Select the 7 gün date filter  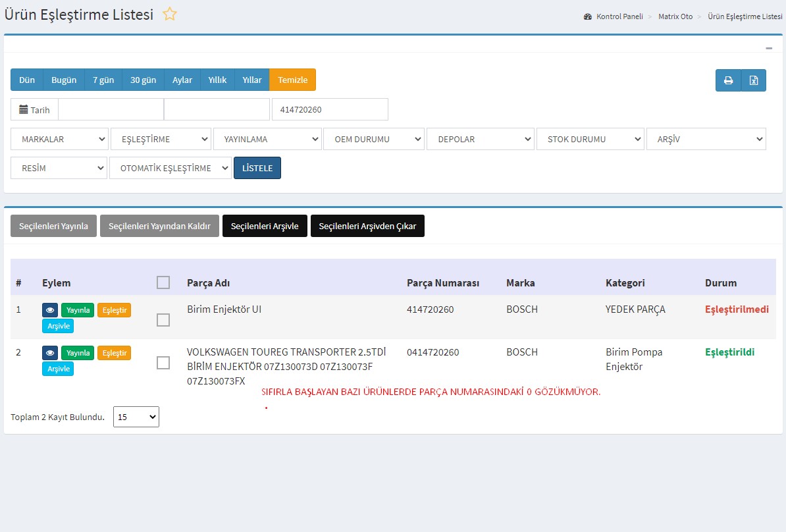click(x=103, y=80)
